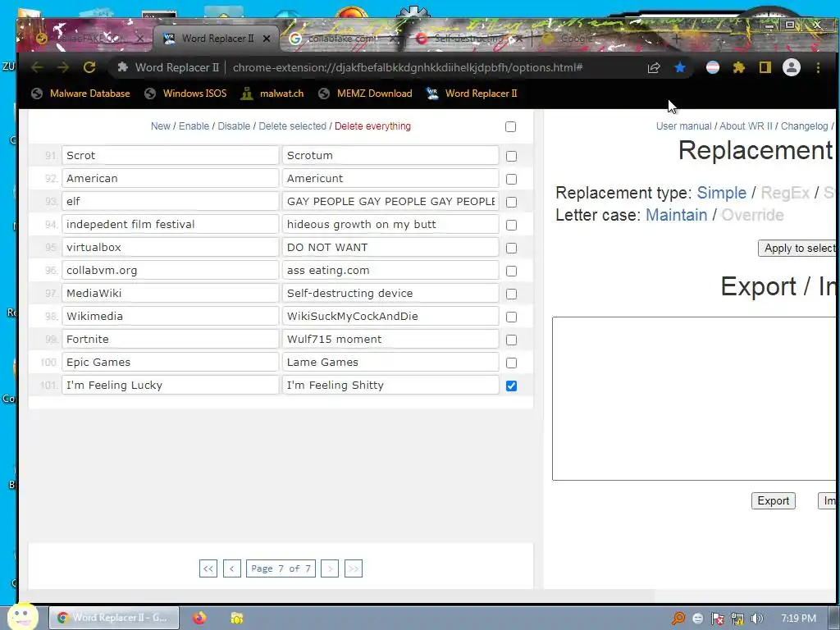Viewport: 840px width, 630px height.
Task: Click New in the replacement list actions
Action: [160, 126]
